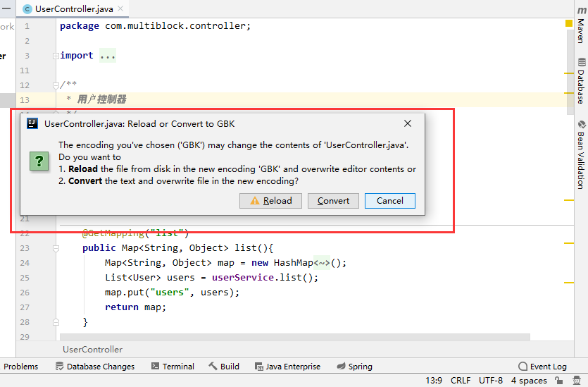Click the warning stripe marker near line 23
588x387 pixels.
(x=569, y=243)
